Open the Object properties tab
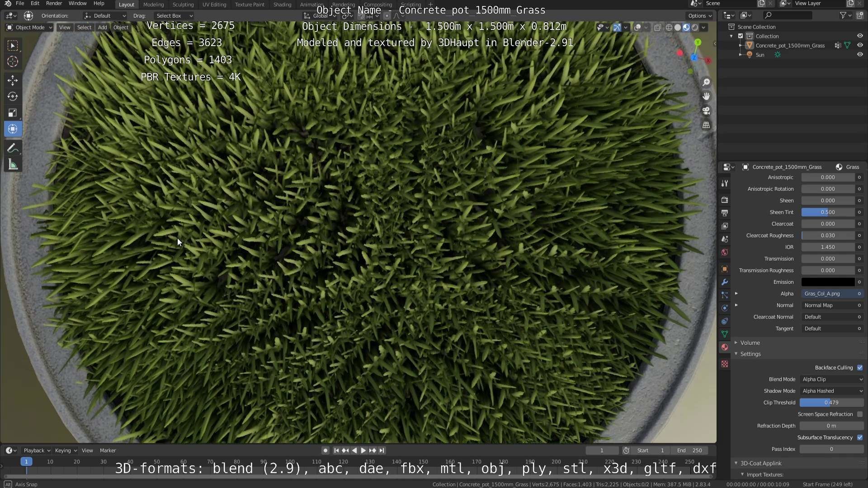The height and width of the screenshot is (488, 868). [x=725, y=269]
